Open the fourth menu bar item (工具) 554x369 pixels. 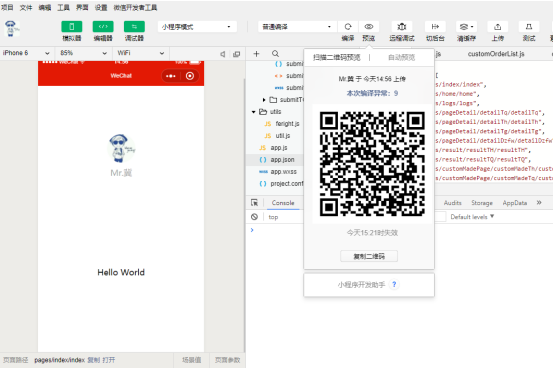64,7
